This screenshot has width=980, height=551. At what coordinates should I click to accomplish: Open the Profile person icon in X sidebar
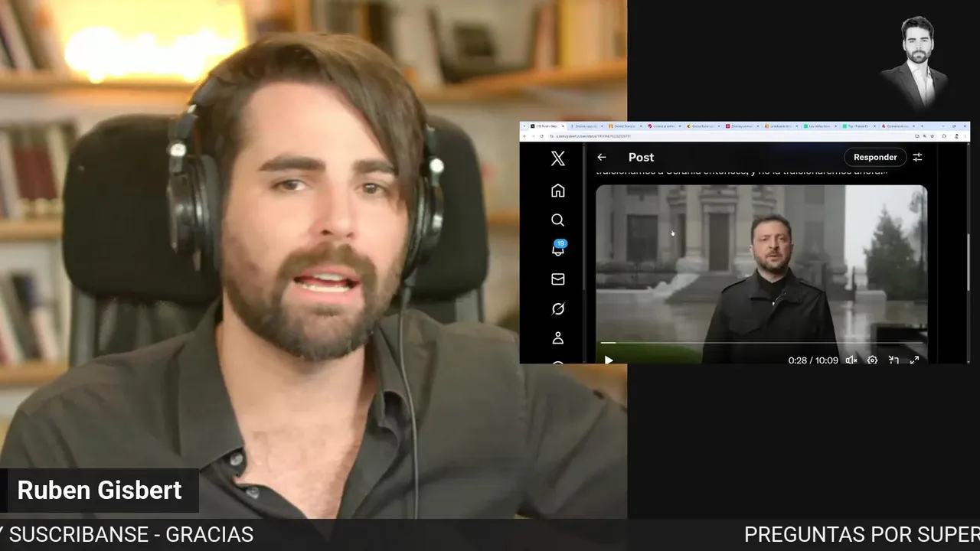[557, 337]
